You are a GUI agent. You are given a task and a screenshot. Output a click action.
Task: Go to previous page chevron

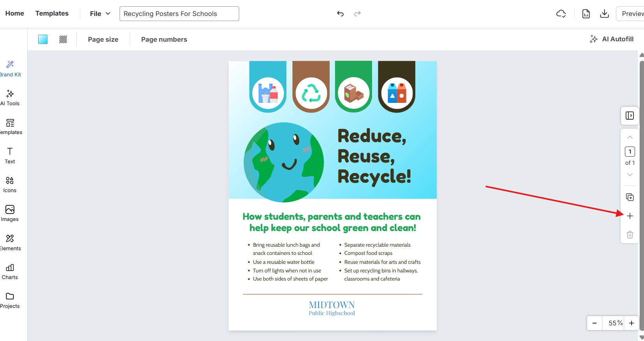pyautogui.click(x=630, y=137)
